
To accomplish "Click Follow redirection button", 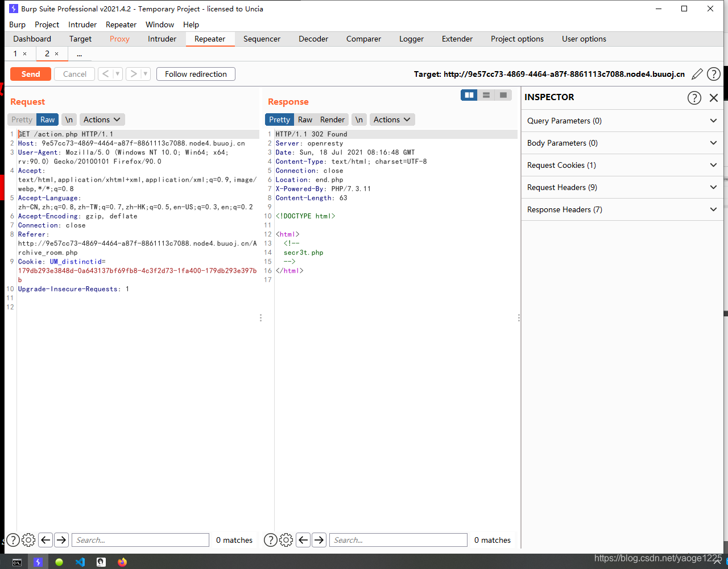I will tap(196, 74).
